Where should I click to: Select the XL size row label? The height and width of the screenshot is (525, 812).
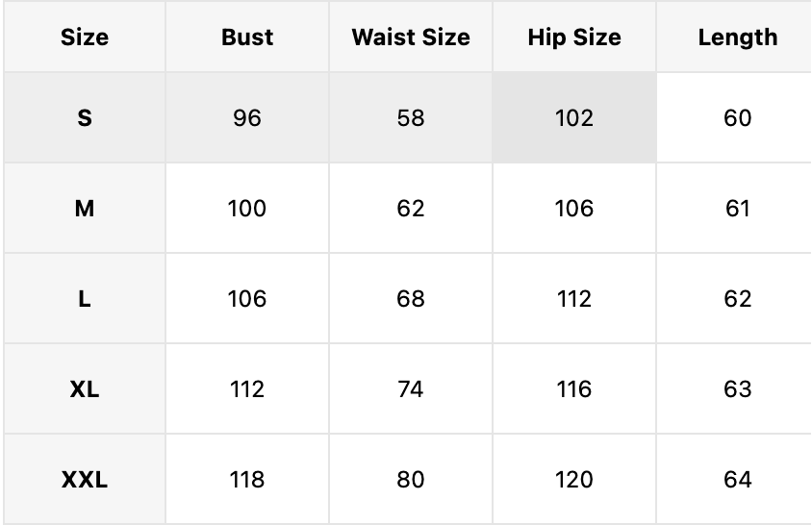pyautogui.click(x=85, y=388)
